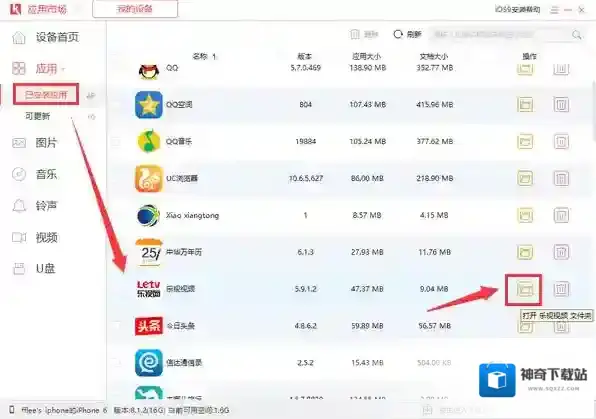Uninstall 中华万年历 using trash icon
The height and width of the screenshot is (419, 596).
561,252
